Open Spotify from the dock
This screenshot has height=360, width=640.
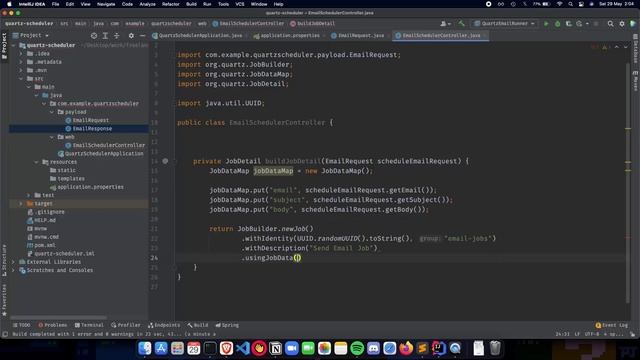coord(357,348)
